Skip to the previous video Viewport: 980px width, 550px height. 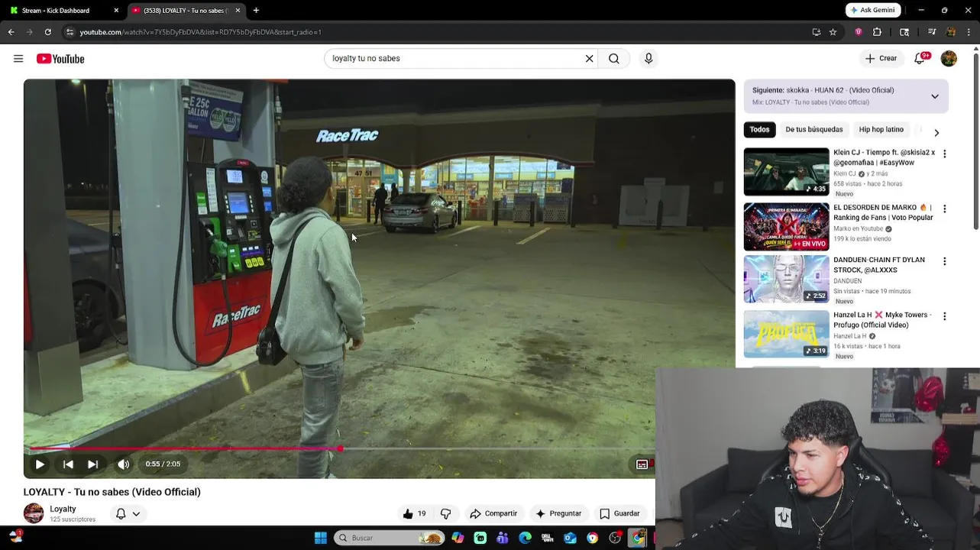pos(68,464)
